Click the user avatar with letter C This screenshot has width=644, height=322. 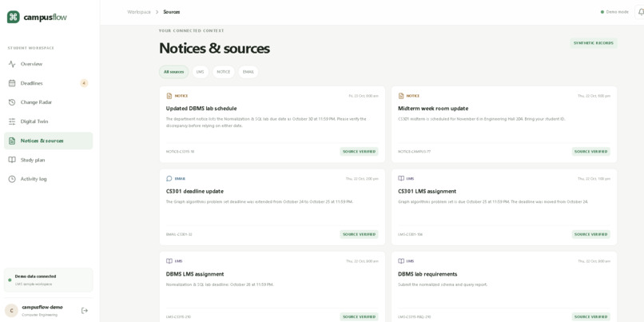click(11, 311)
